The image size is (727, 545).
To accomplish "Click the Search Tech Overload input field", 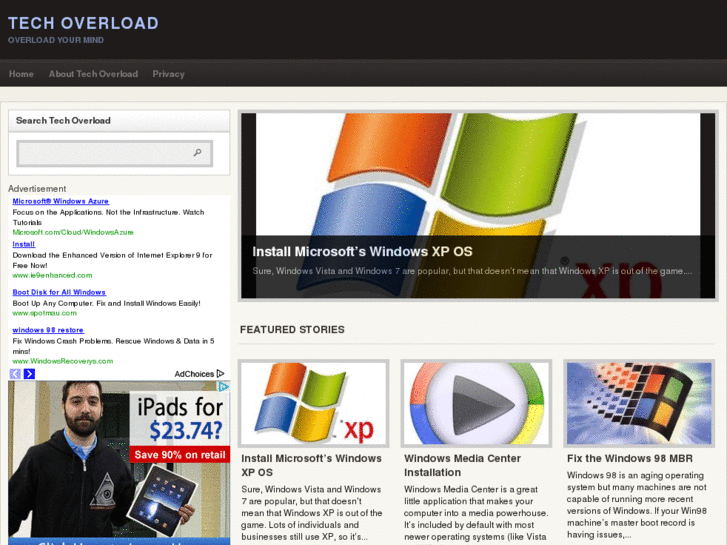I will (x=115, y=153).
